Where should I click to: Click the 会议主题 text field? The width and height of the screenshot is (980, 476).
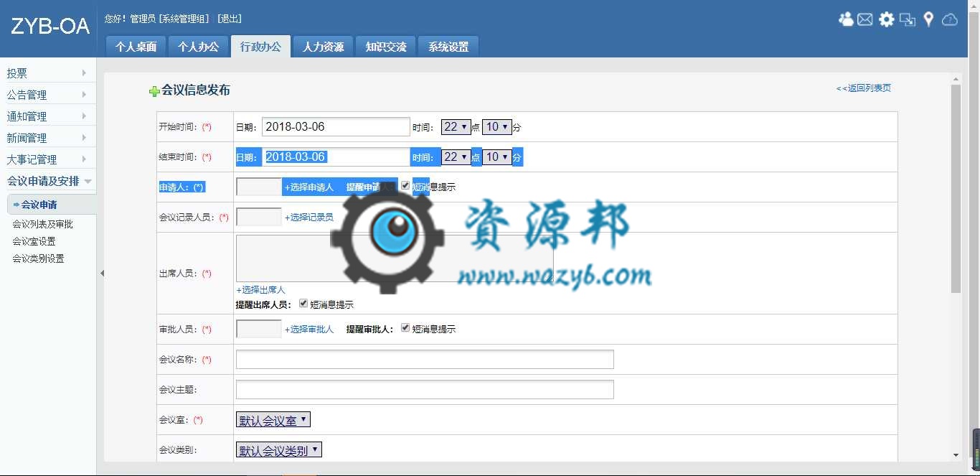[425, 390]
